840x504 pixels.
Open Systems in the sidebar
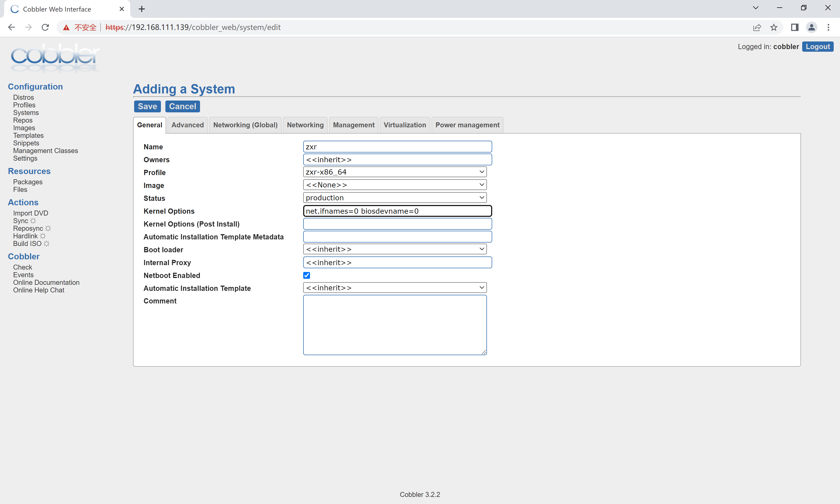[x=26, y=113]
